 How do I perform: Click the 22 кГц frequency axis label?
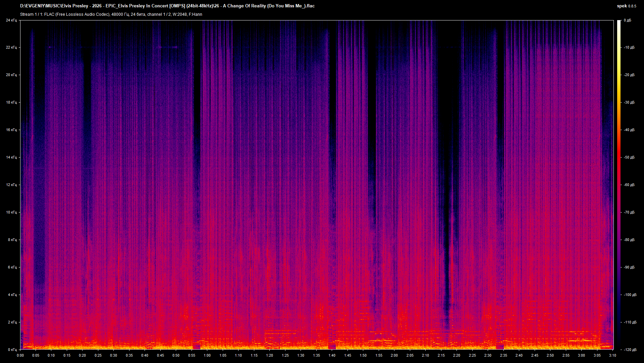[x=11, y=48]
